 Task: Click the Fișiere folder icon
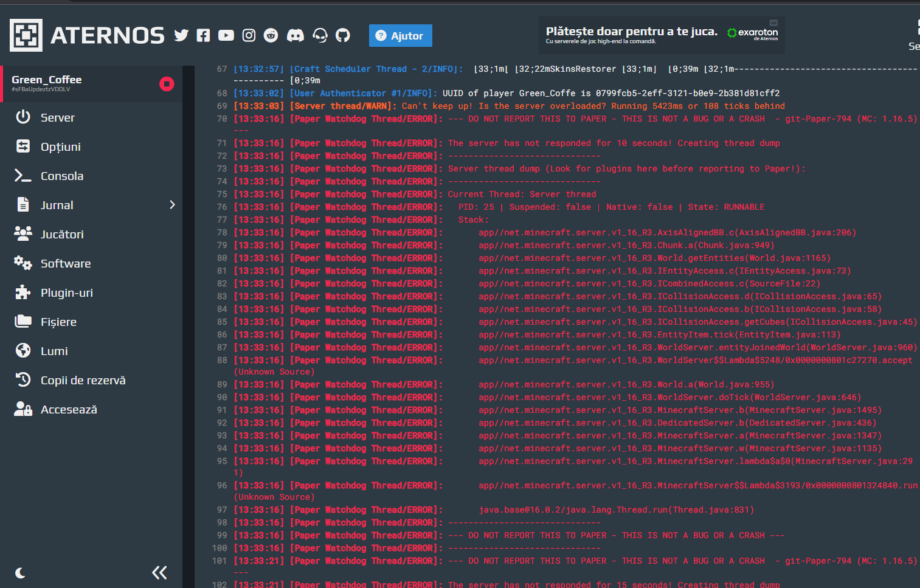pos(23,321)
